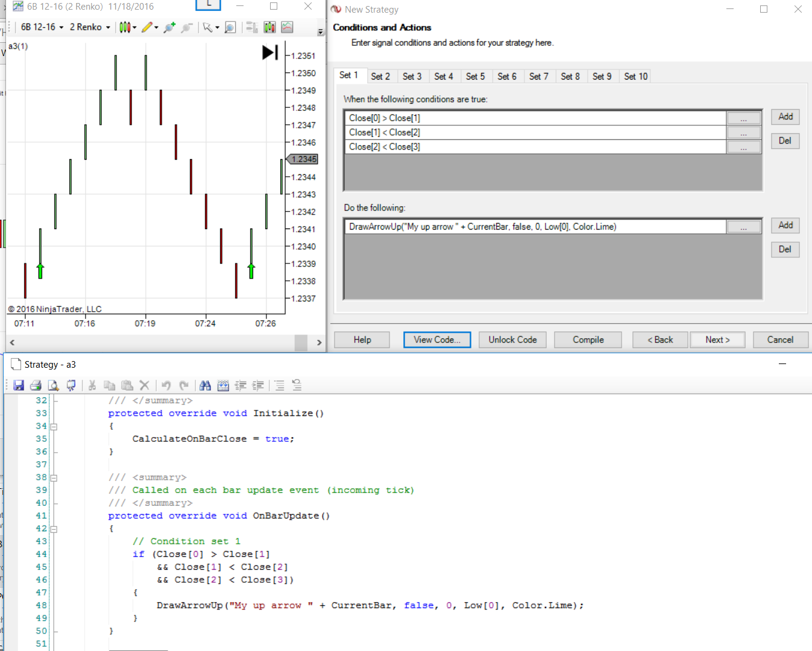Click the Save icon in code editor toolbar
Screen dimensions: 812x651
19,385
